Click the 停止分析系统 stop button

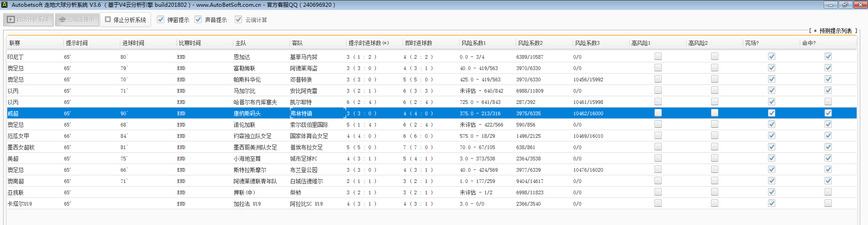pos(126,20)
